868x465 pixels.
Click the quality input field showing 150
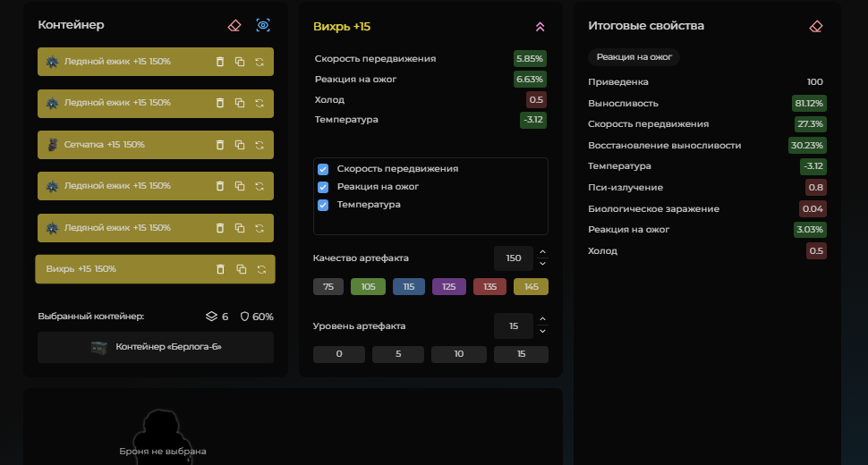[513, 258]
